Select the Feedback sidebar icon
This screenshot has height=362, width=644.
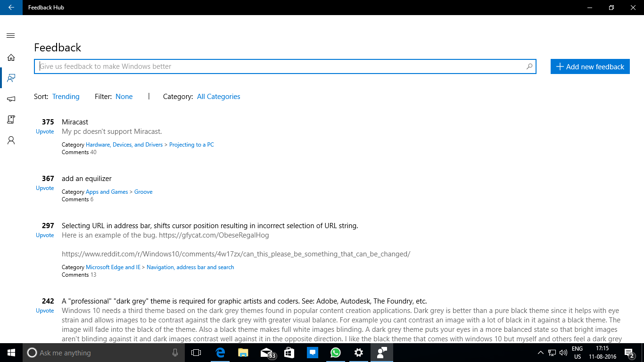pyautogui.click(x=11, y=78)
